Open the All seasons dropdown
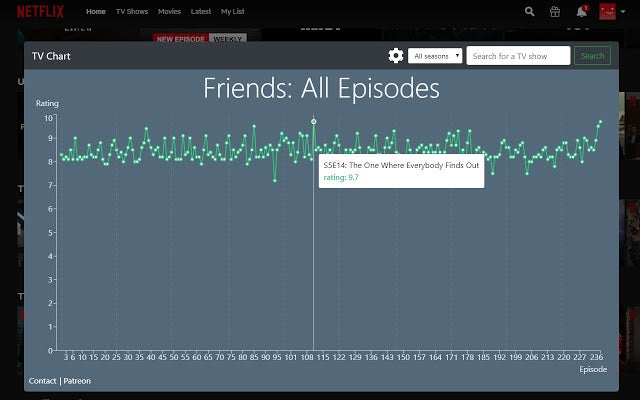The height and width of the screenshot is (400, 640). point(435,56)
